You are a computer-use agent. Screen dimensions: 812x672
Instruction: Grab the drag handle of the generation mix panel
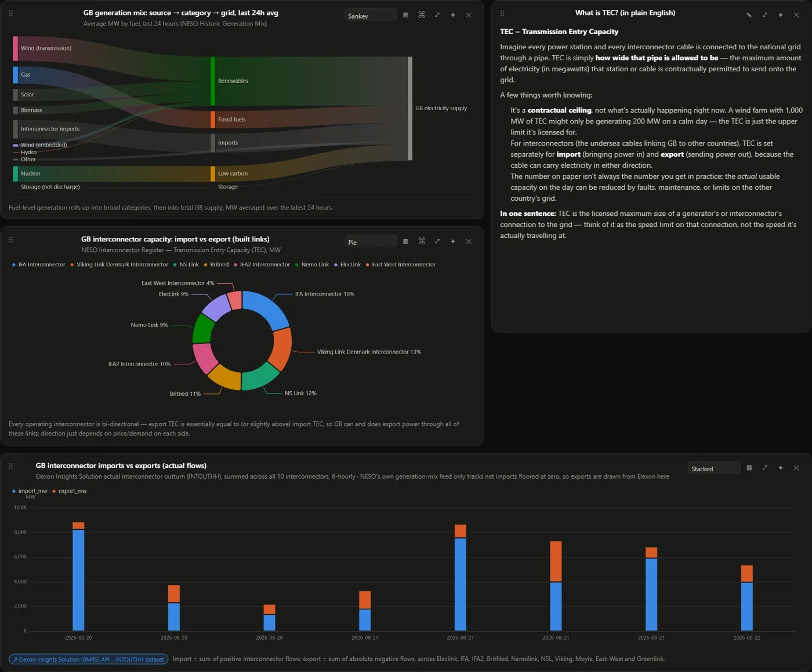pyautogui.click(x=10, y=13)
